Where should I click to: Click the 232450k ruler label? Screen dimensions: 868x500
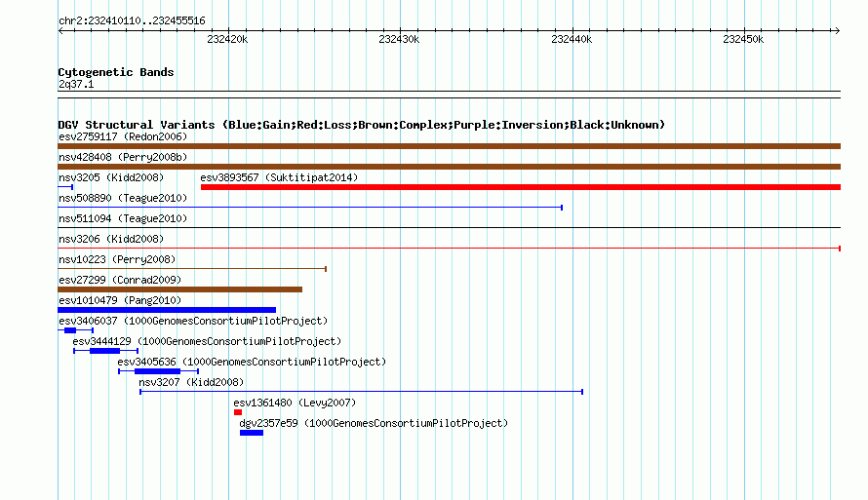pos(743,39)
